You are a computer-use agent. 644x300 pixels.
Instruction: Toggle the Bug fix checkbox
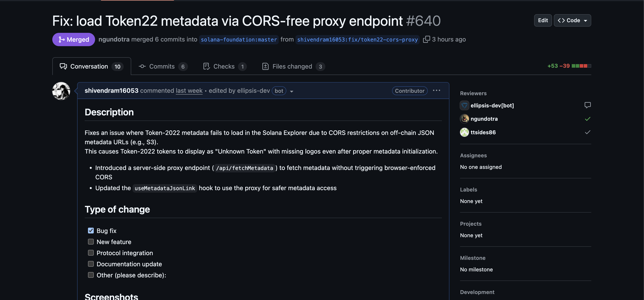[x=91, y=231]
